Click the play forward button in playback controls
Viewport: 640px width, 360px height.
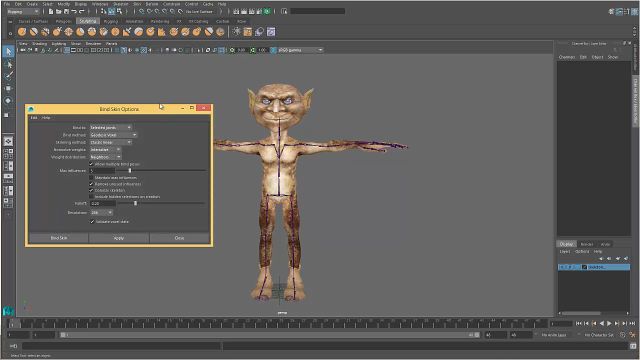click(609, 323)
